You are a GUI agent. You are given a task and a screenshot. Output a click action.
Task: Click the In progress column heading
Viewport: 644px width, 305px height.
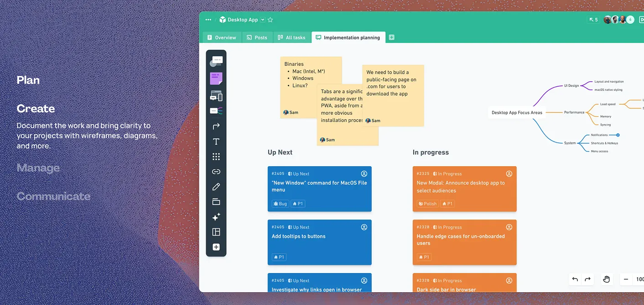(431, 152)
